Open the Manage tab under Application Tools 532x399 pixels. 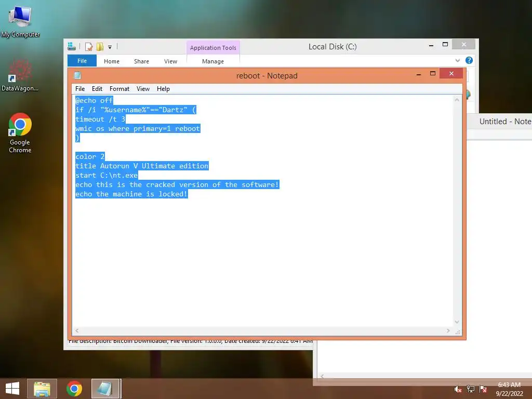click(212, 61)
